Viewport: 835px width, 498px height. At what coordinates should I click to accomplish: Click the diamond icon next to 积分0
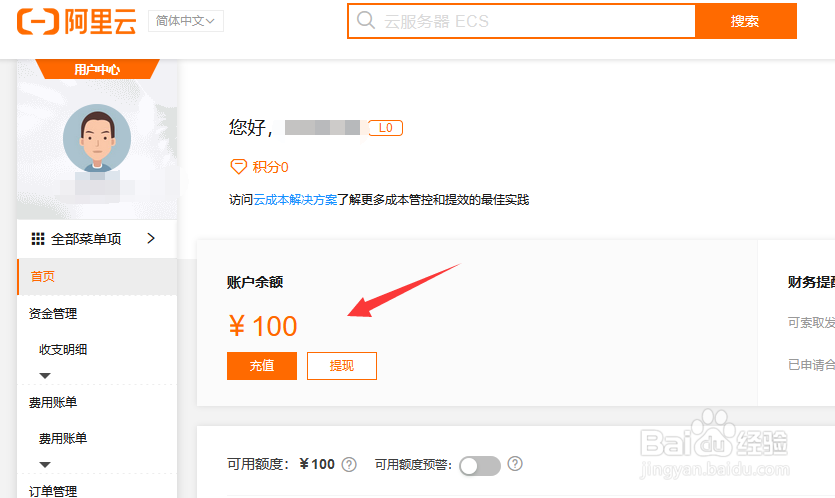point(238,167)
